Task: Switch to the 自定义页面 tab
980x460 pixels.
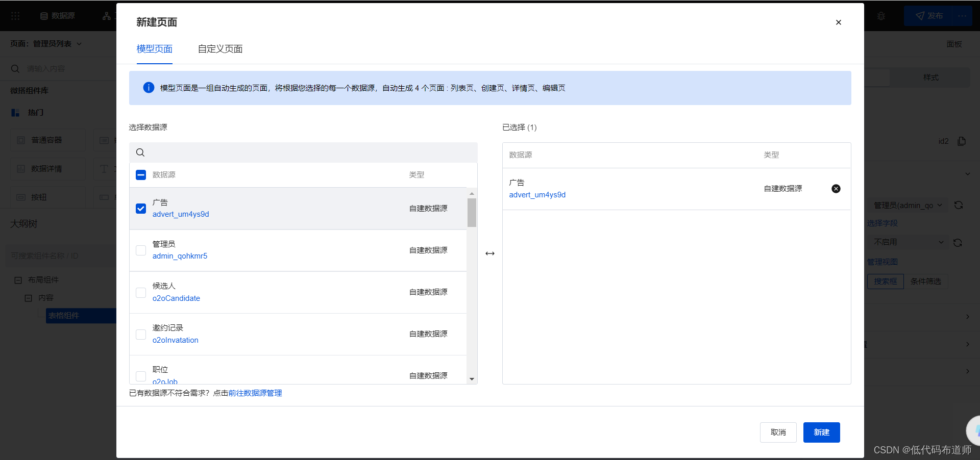Action: pyautogui.click(x=220, y=49)
